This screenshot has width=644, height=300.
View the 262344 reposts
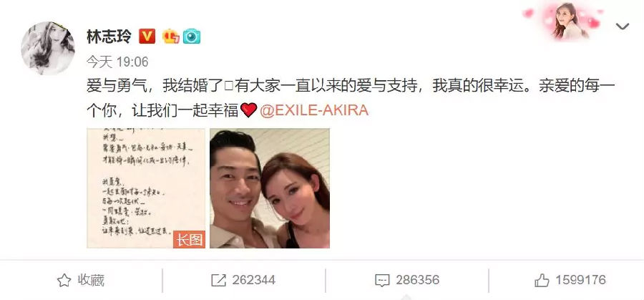click(243, 281)
